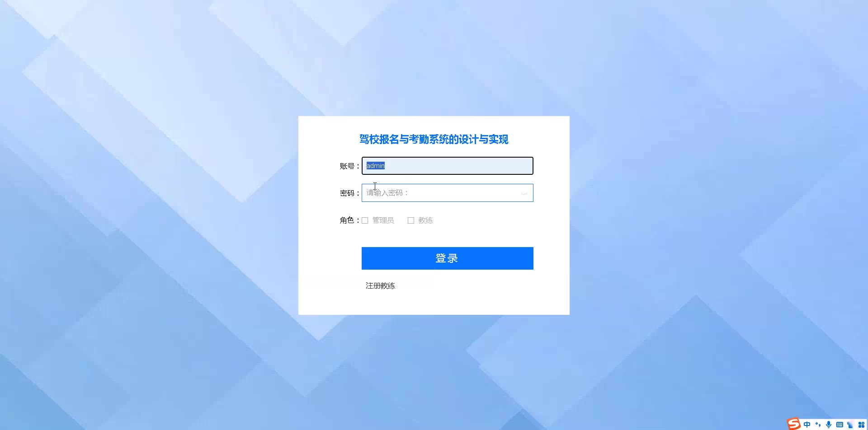Viewport: 868px width, 430px height.
Task: Open Sogou voice input microphone
Action: point(829,424)
